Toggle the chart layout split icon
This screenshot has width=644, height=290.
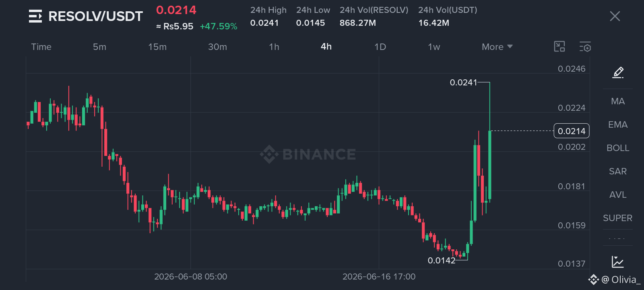click(x=559, y=47)
